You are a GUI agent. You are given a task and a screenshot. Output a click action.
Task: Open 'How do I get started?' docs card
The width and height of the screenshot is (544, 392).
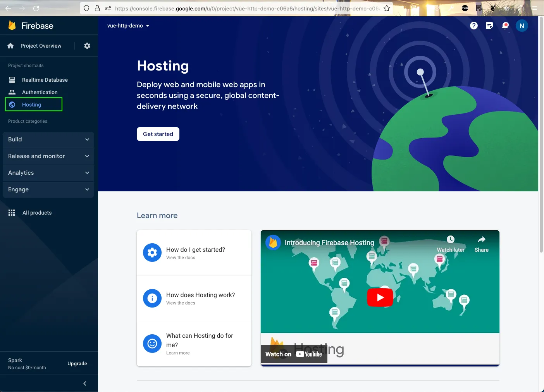tap(194, 253)
